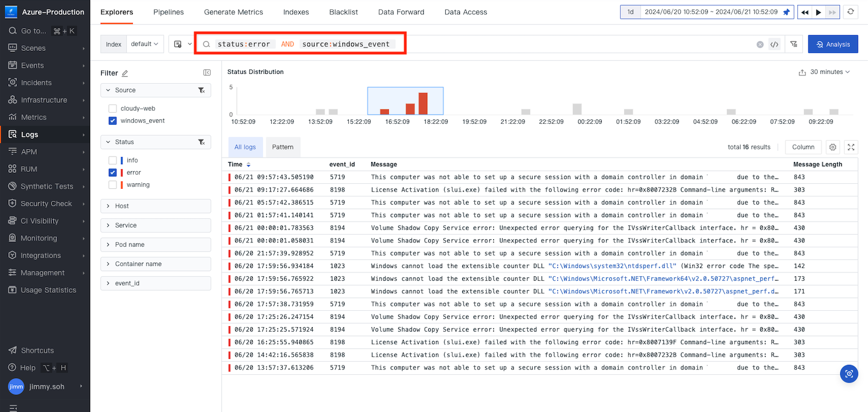Export the Status Distribution chart
868x412 pixels.
pos(802,72)
